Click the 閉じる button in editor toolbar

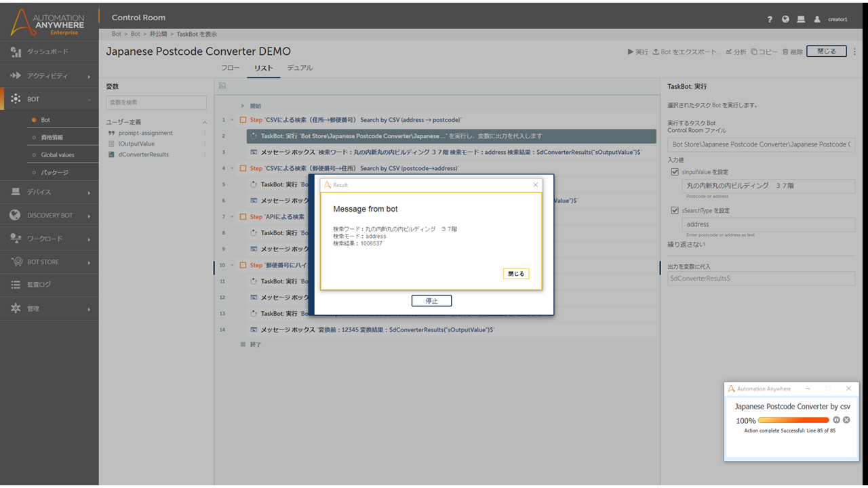(827, 52)
